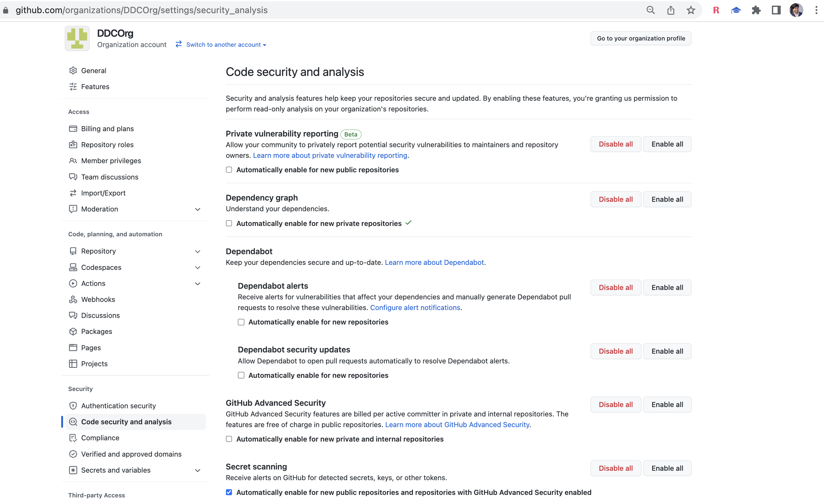
Task: Open the browser profile avatar
Action: (x=796, y=10)
